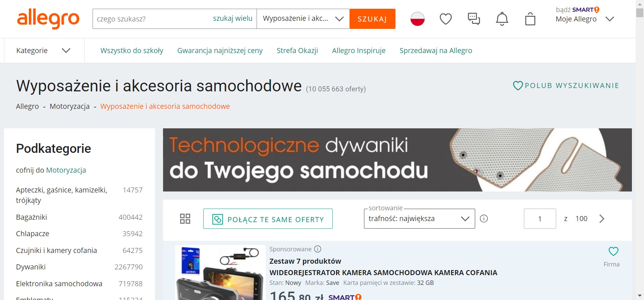Image resolution: width=644 pixels, height=300 pixels.
Task: Expand Moje Allegro account menu
Action: 585,19
